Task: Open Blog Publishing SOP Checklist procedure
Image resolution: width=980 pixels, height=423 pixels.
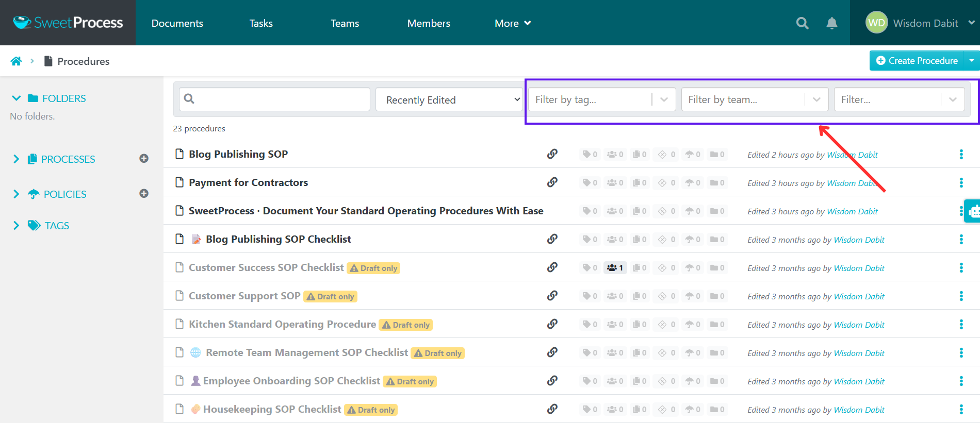Action: coord(278,239)
